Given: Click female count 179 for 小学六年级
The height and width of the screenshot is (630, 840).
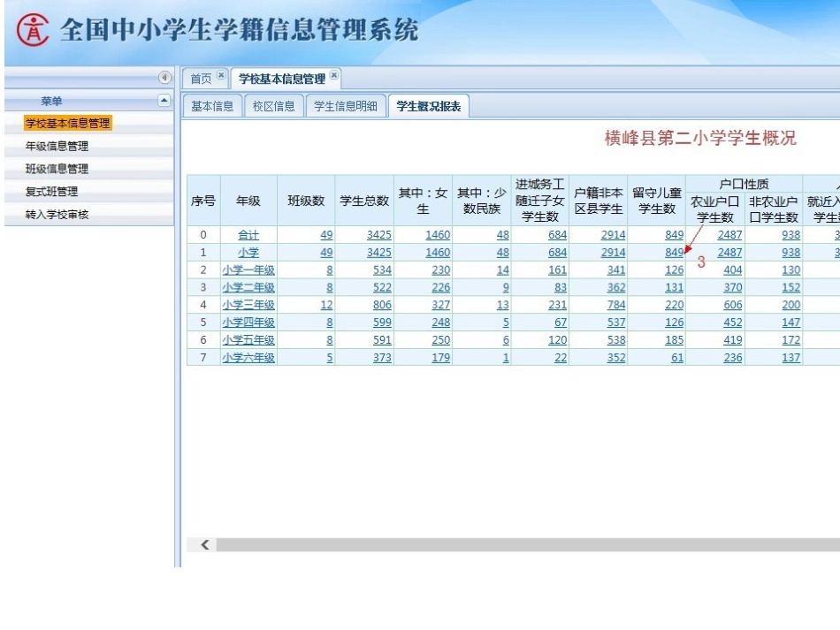Looking at the screenshot, I should (x=441, y=358).
